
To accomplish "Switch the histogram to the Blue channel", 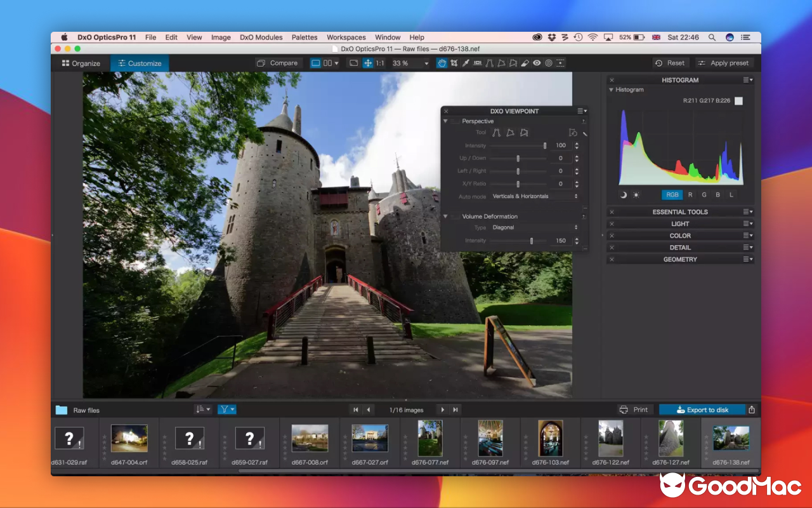I will click(x=717, y=195).
